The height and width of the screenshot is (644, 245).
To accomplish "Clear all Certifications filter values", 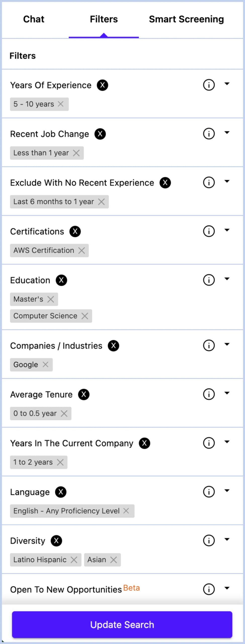I will 75,231.
